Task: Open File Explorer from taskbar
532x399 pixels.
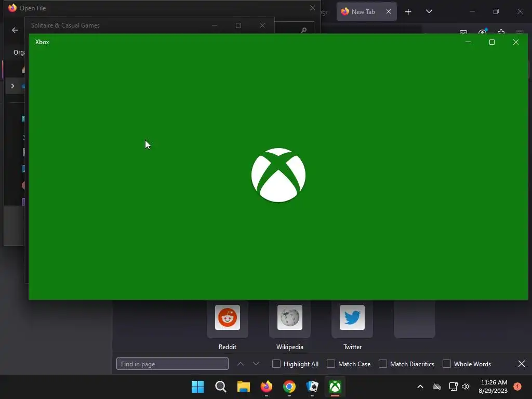Action: point(243,387)
